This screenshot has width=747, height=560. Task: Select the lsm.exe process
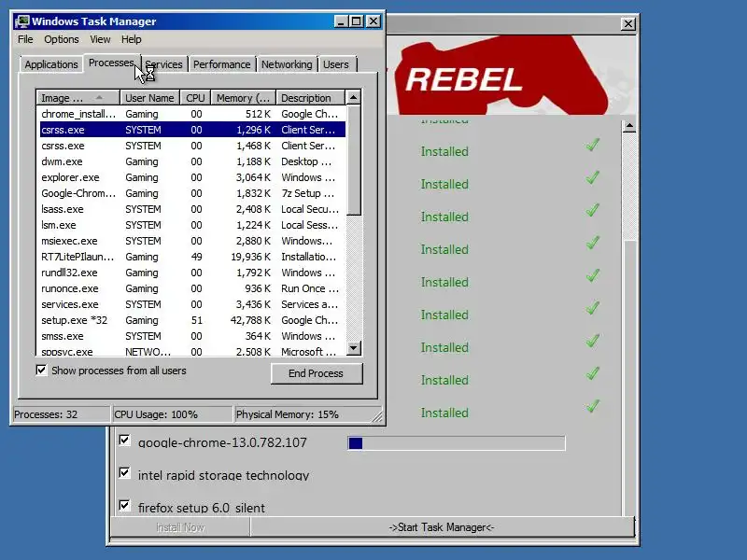(x=190, y=225)
